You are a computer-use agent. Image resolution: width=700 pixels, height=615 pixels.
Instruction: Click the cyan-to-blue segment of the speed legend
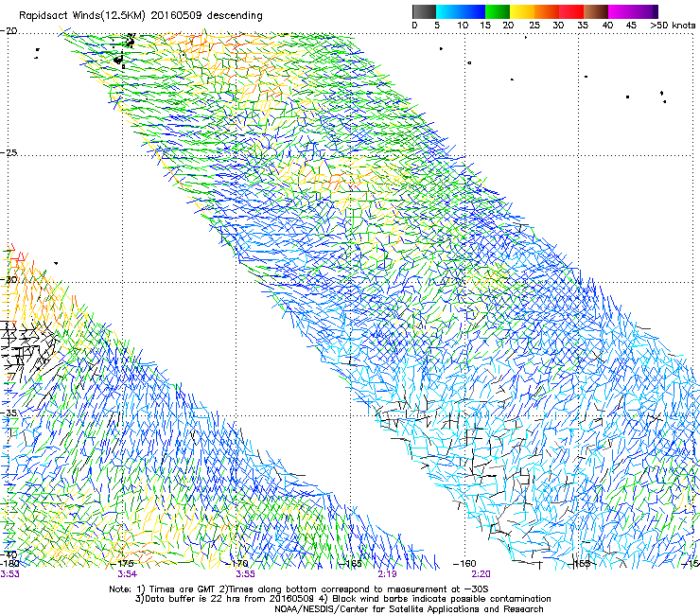(x=461, y=11)
